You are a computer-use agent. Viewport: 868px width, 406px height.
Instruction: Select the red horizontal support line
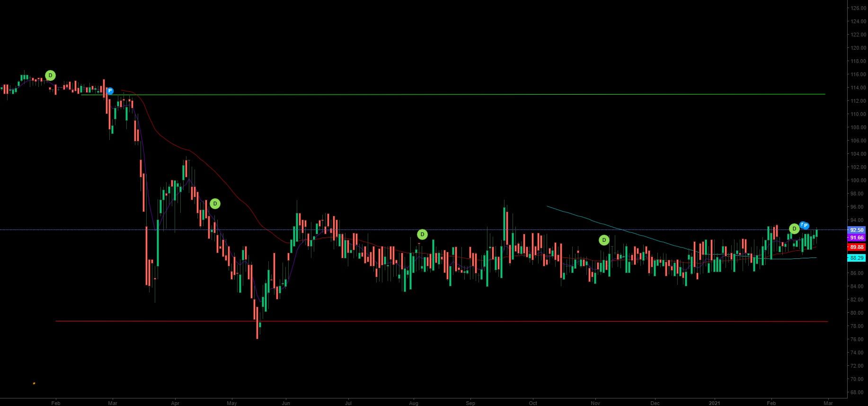442,321
